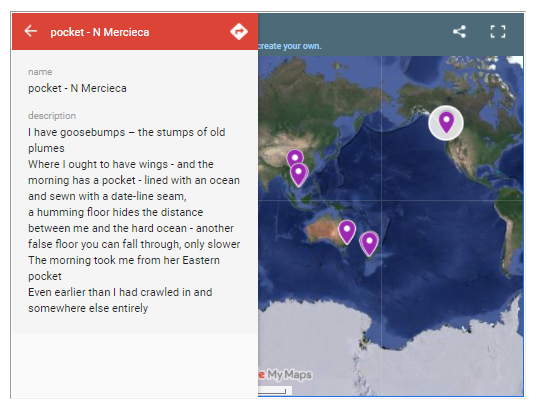This screenshot has height=412, width=541.
Task: Click the 'pocket - N Mercieca' header title
Action: (x=100, y=32)
